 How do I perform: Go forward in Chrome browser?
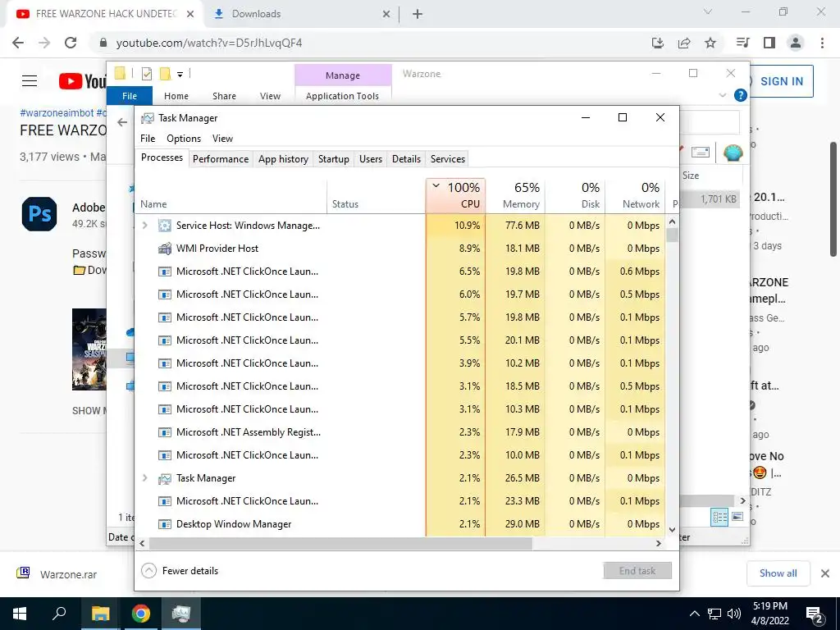(x=44, y=43)
